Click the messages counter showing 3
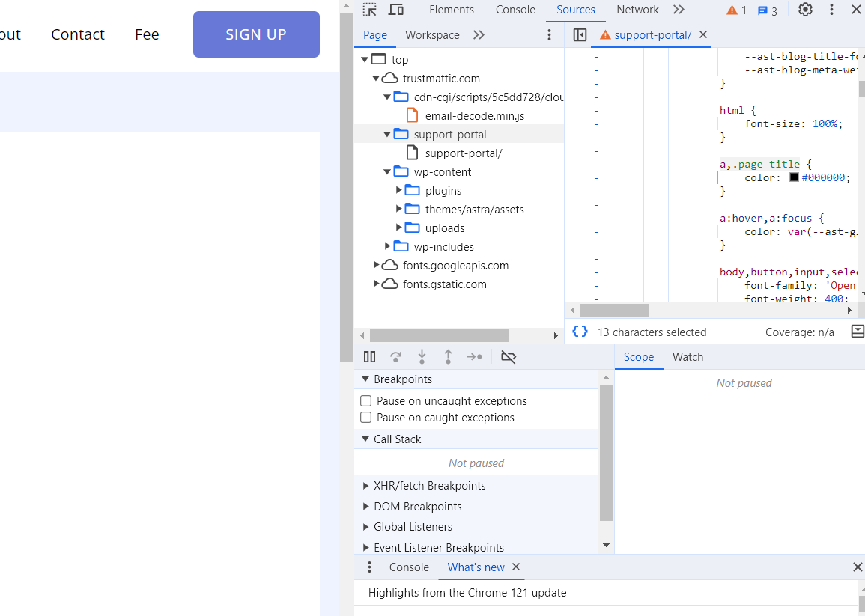 tap(768, 10)
